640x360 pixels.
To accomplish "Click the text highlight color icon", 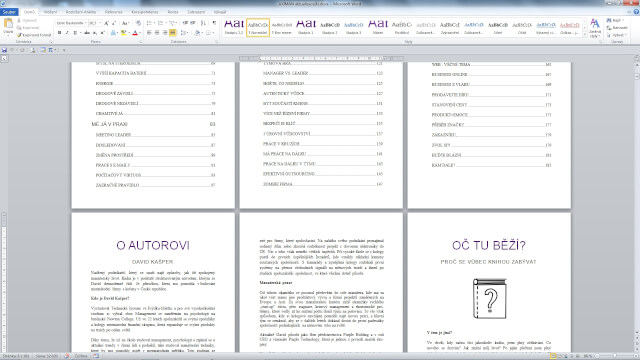I will point(123,33).
